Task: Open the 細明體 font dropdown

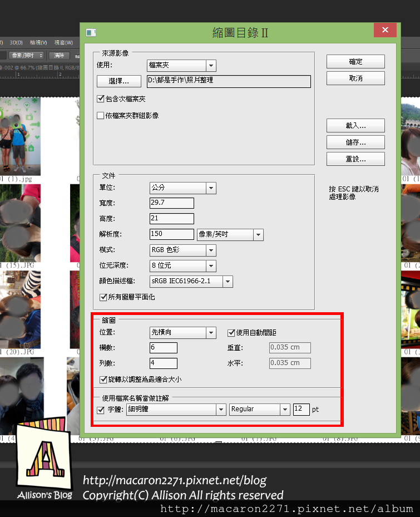Action: point(176,410)
